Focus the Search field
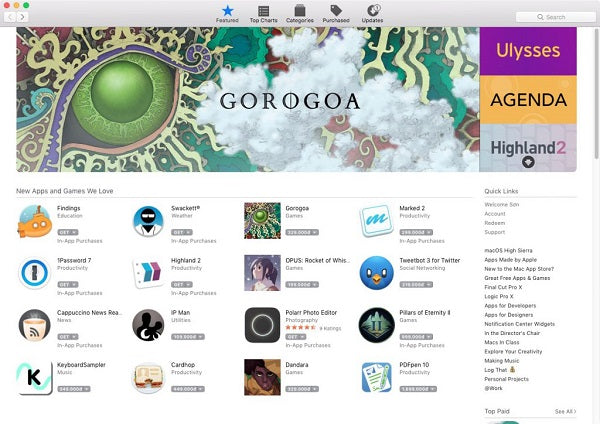Image resolution: width=600 pixels, height=424 pixels. 555,17
